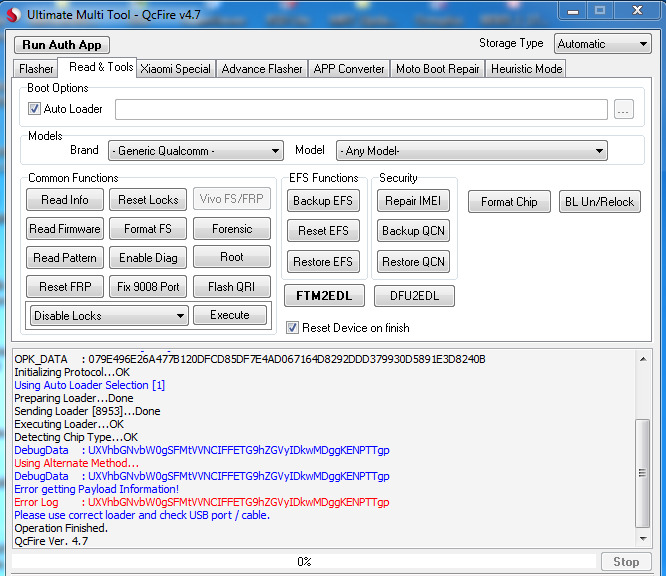Click the Reset FRP button
The image size is (666, 576).
(x=65, y=286)
